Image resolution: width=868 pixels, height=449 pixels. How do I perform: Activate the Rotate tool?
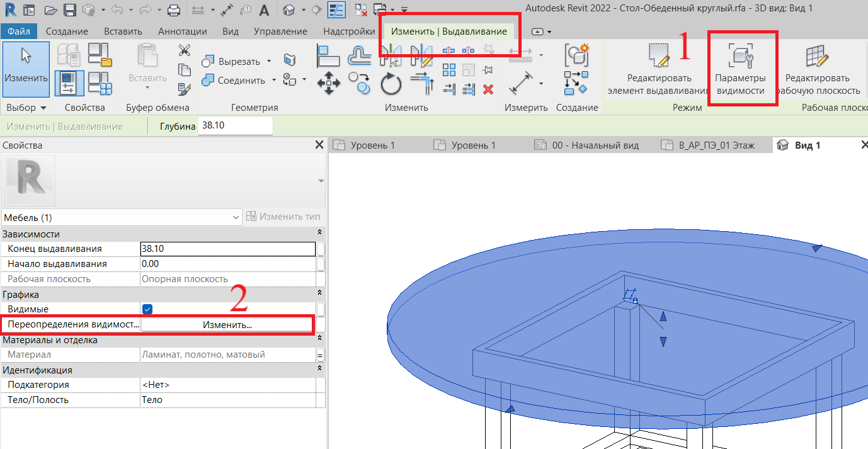click(x=391, y=83)
